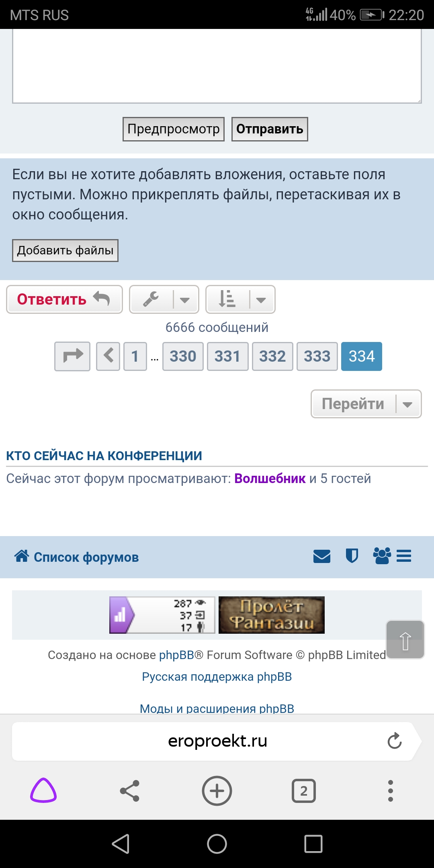Open a new tab with plus icon

(x=217, y=791)
